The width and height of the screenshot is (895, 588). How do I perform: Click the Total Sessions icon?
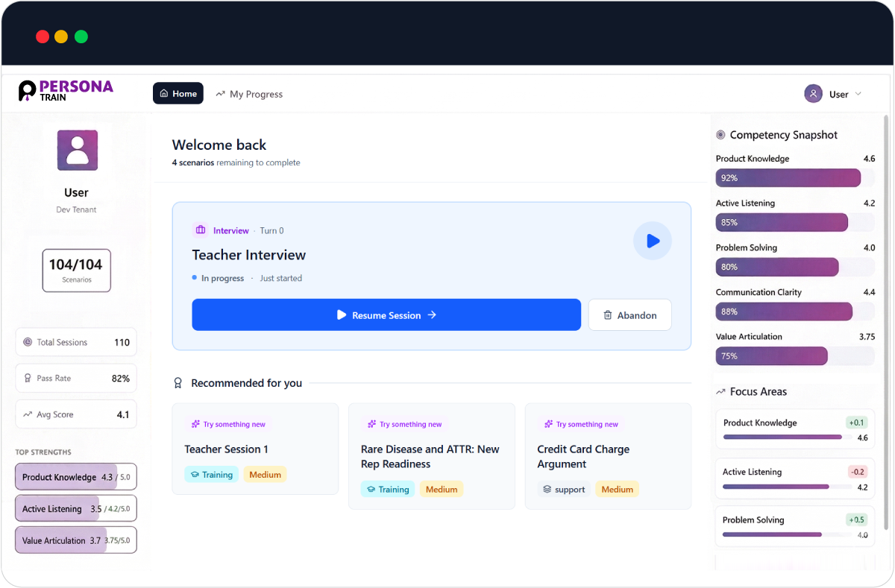click(29, 341)
